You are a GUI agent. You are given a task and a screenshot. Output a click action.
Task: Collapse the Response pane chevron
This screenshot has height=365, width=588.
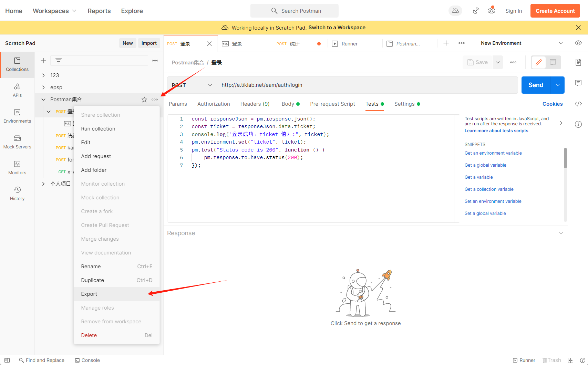(x=561, y=233)
